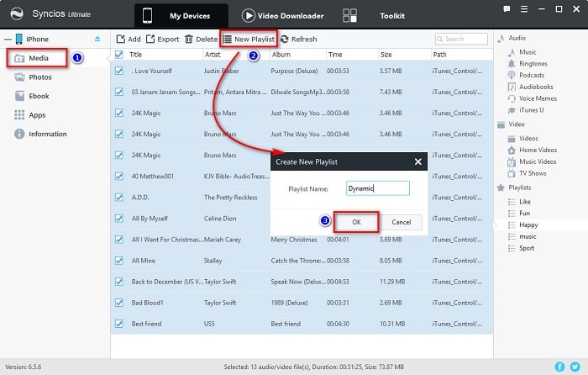
Task: Uncheck the 03 Janam Janam Songs checkbox
Action: (119, 92)
